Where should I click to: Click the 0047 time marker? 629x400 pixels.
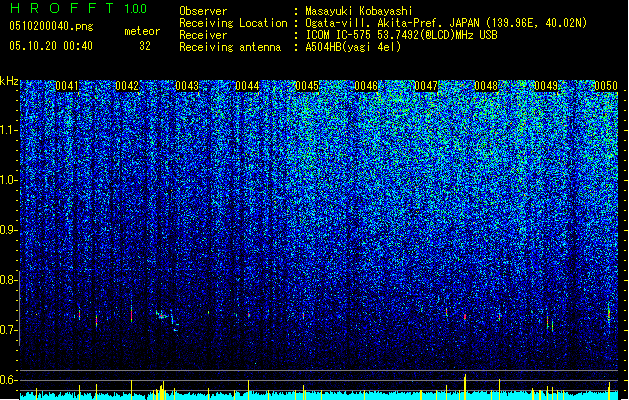coord(426,86)
